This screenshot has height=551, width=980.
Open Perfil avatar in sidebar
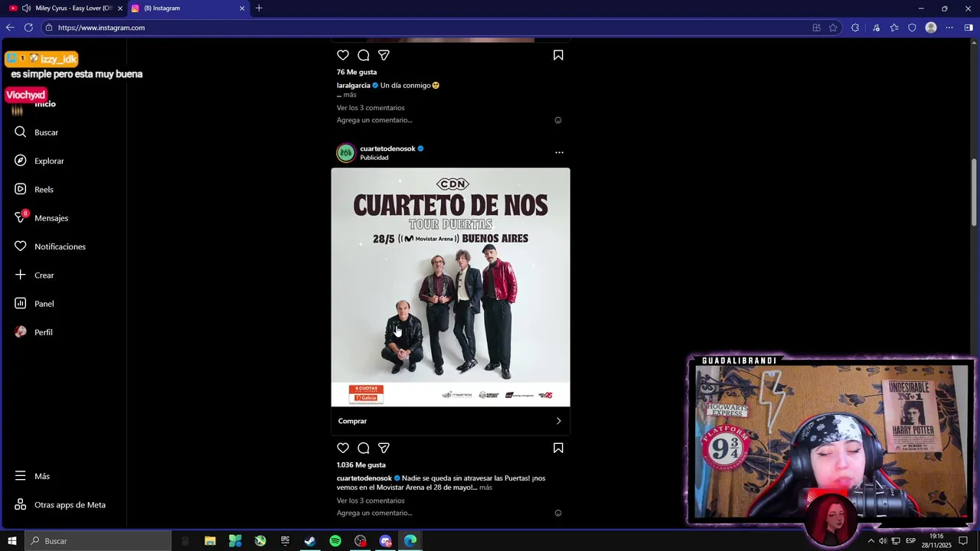click(33, 332)
